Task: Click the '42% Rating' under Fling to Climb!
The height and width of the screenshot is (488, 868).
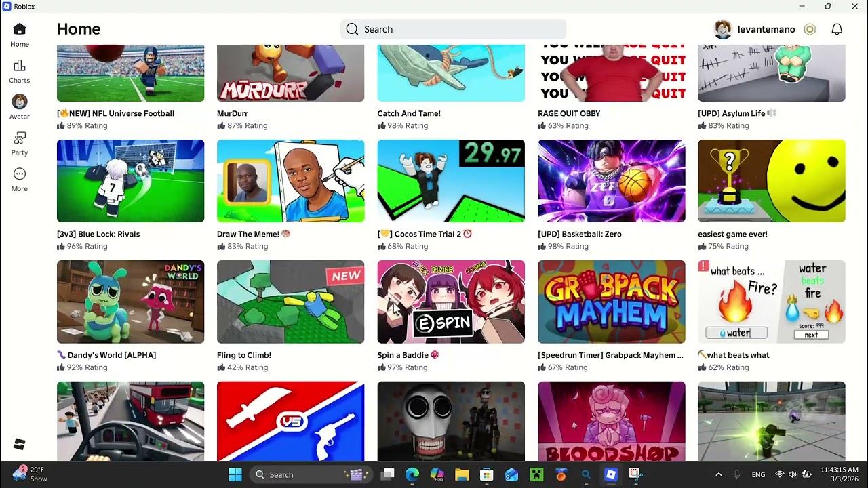Action: [x=242, y=367]
